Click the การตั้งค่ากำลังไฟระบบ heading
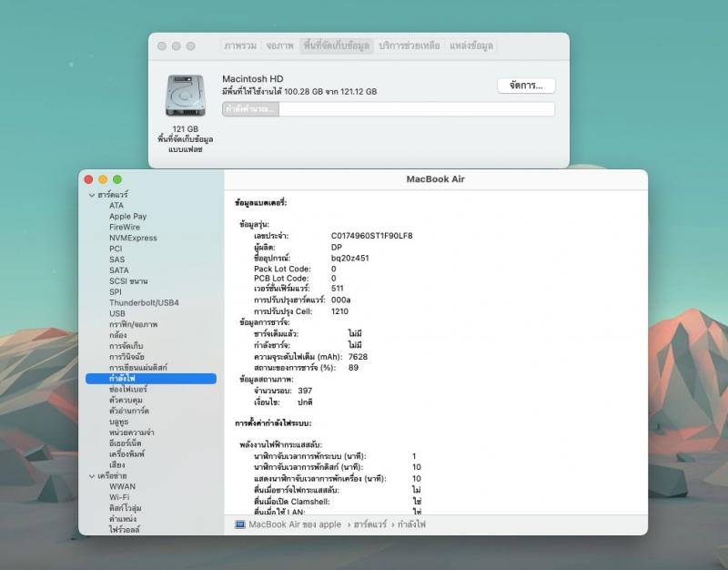 click(x=273, y=423)
